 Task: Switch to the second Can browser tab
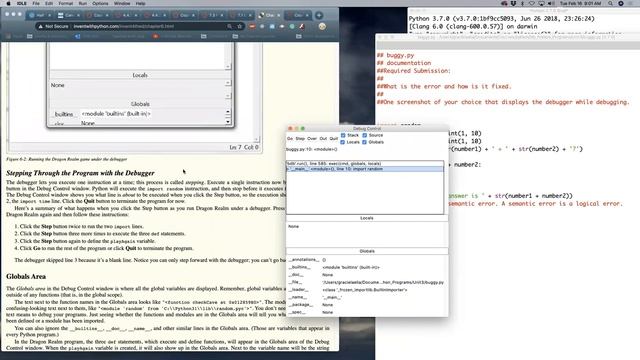(68, 16)
